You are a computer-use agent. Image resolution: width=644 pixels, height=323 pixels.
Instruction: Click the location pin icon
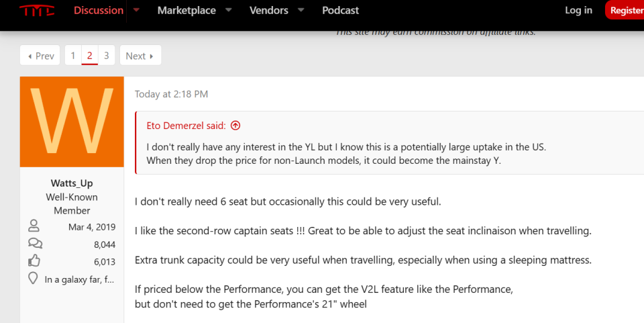[x=33, y=278]
